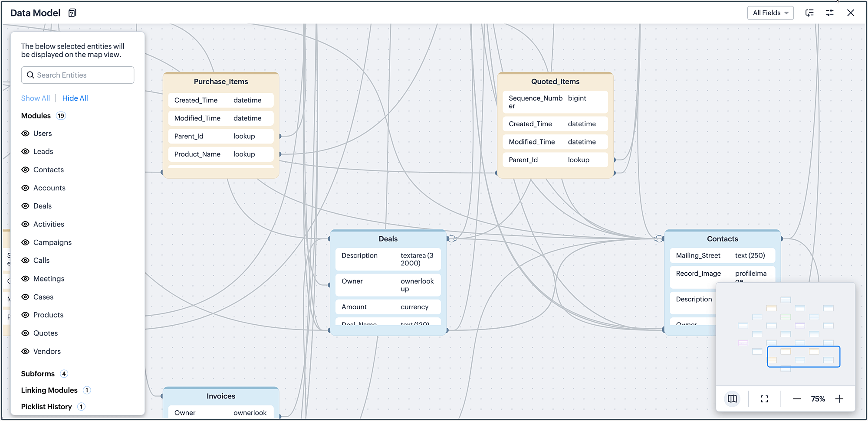Click the fit-to-screen icon
The width and height of the screenshot is (868, 421).
pyautogui.click(x=764, y=399)
